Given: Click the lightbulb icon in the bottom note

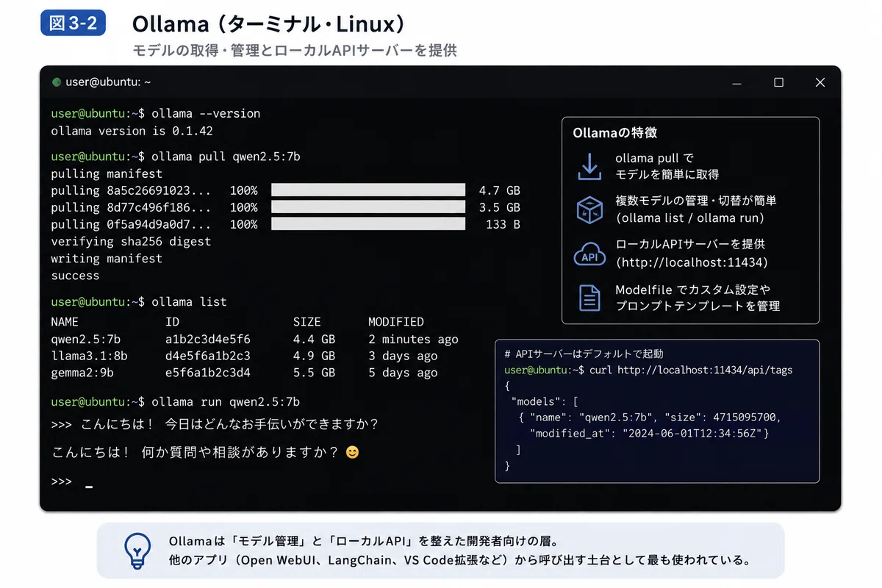Looking at the screenshot, I should (137, 551).
